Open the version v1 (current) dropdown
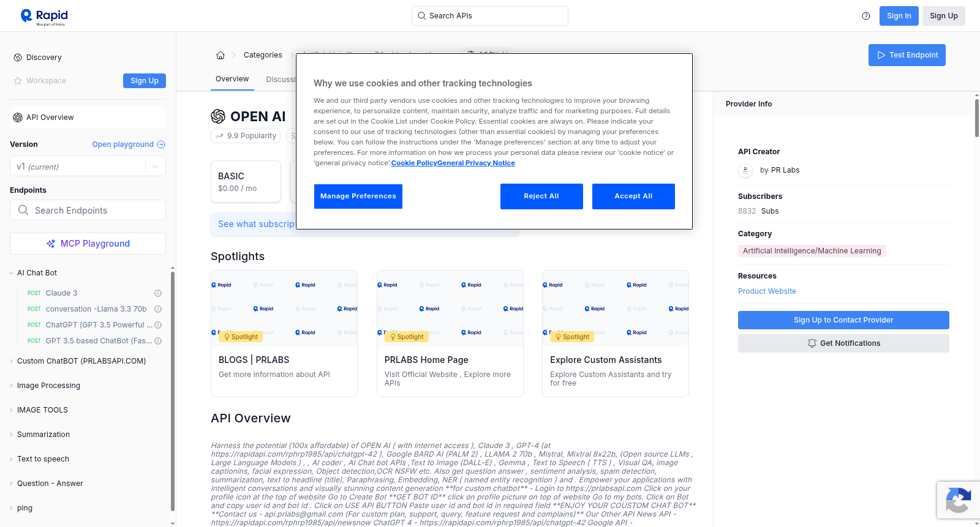Image resolution: width=980 pixels, height=527 pixels. [88, 166]
